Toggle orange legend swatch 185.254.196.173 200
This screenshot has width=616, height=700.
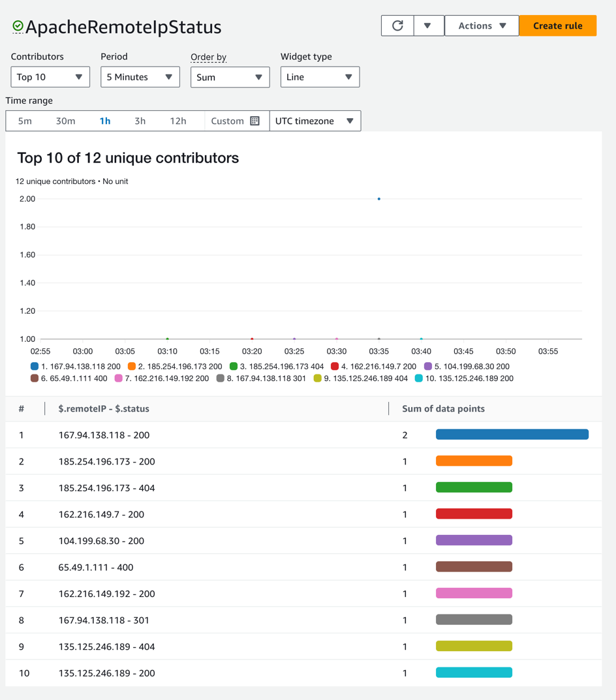click(131, 366)
